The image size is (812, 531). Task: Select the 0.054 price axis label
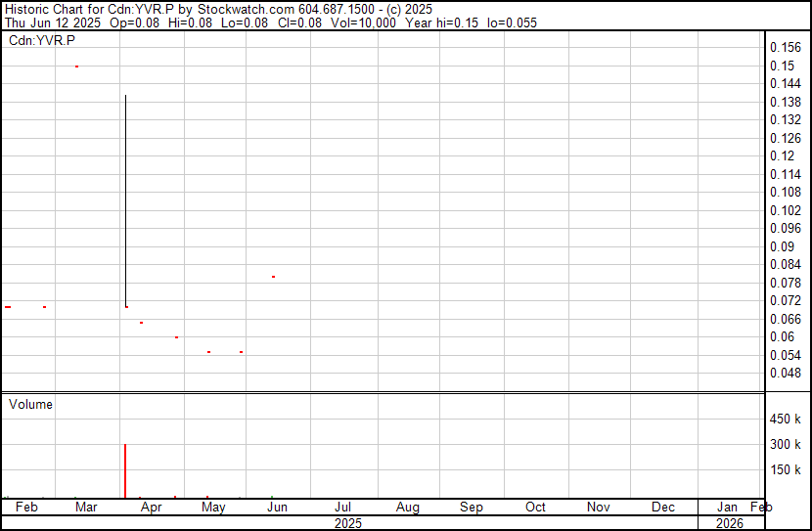pyautogui.click(x=785, y=356)
